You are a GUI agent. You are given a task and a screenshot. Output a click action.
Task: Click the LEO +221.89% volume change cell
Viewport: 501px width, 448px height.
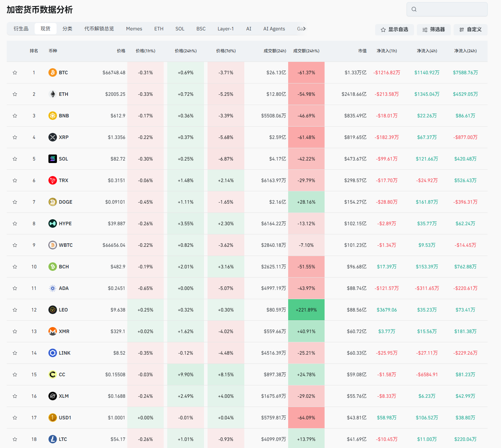306,310
